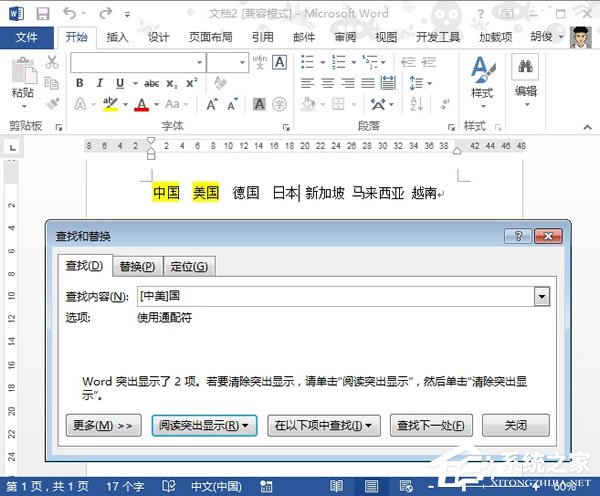Open font size dropdown
The width and height of the screenshot is (600, 496).
pyautogui.click(x=242, y=62)
